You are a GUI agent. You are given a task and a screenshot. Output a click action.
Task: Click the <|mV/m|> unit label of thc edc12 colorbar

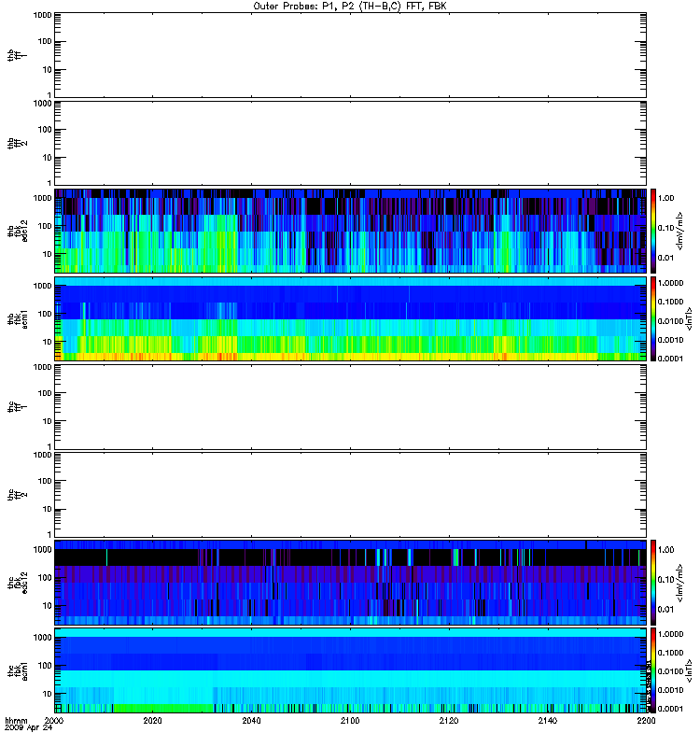(680, 582)
